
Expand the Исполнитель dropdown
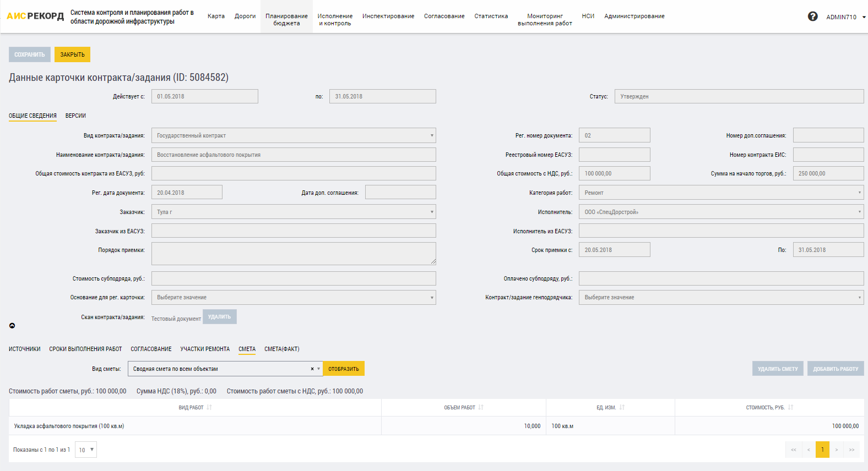click(721, 212)
